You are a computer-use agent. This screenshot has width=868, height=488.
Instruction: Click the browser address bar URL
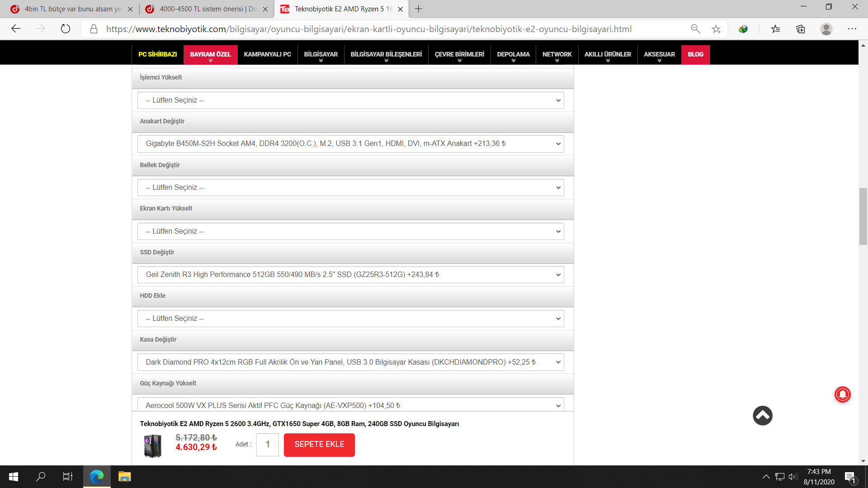tap(369, 29)
